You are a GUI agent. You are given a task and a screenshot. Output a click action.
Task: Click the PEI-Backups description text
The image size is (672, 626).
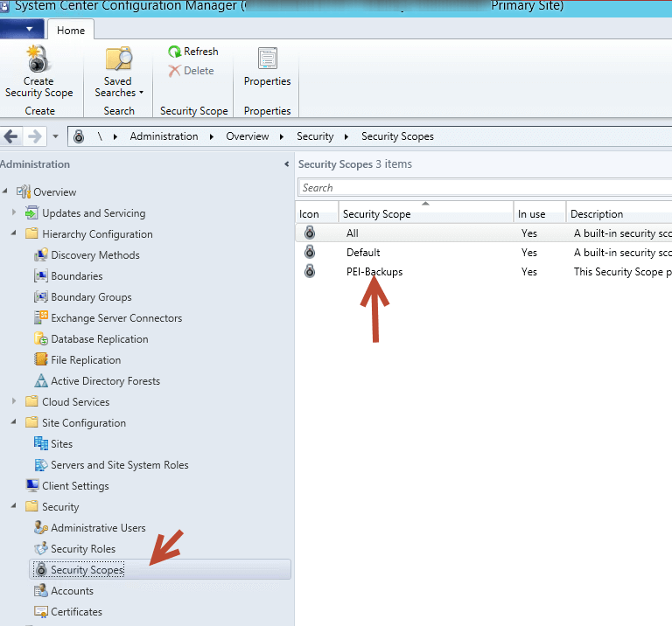[623, 271]
